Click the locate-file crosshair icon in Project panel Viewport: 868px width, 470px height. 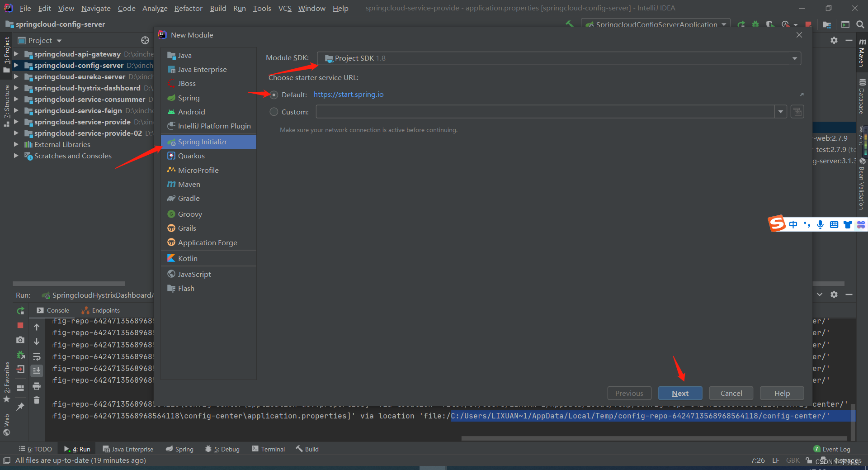click(x=145, y=40)
